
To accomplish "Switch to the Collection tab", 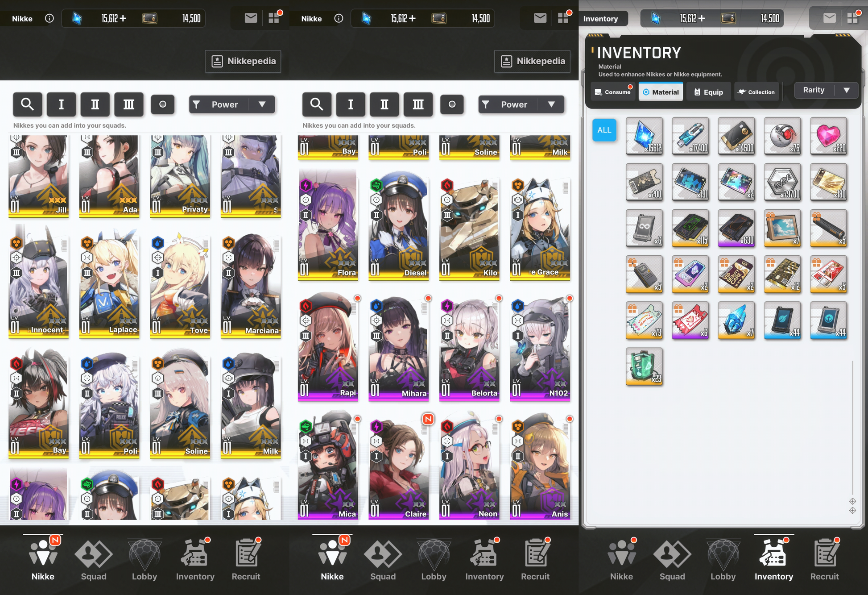I will click(x=756, y=92).
